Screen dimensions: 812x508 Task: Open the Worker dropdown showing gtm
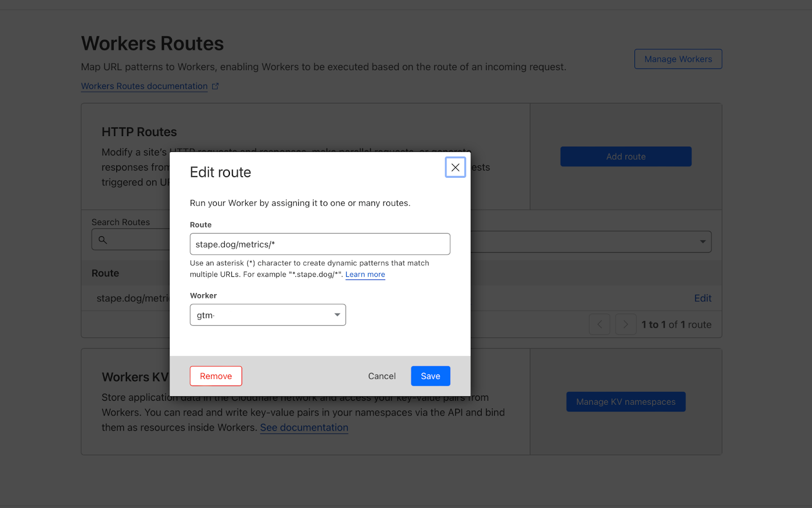coord(267,315)
